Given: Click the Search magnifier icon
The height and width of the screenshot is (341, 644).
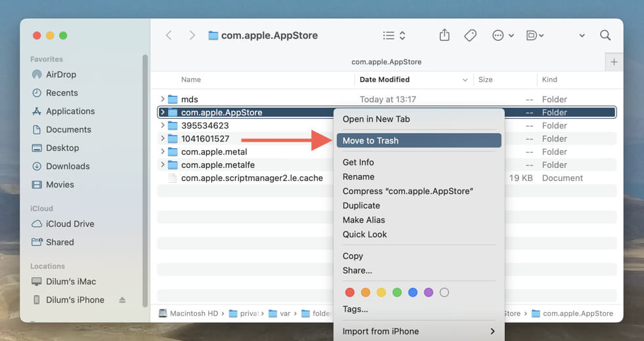Looking at the screenshot, I should pyautogui.click(x=605, y=35).
